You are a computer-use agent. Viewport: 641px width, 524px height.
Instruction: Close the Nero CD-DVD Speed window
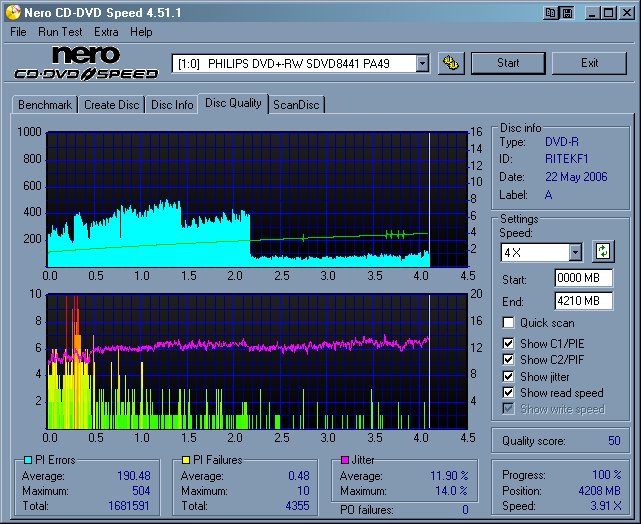coord(626,13)
